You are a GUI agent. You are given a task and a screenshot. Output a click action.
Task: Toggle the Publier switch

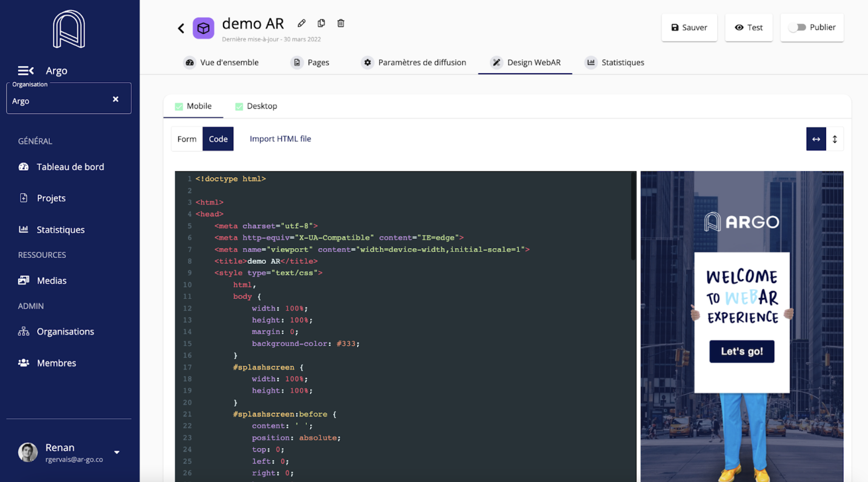coord(797,27)
